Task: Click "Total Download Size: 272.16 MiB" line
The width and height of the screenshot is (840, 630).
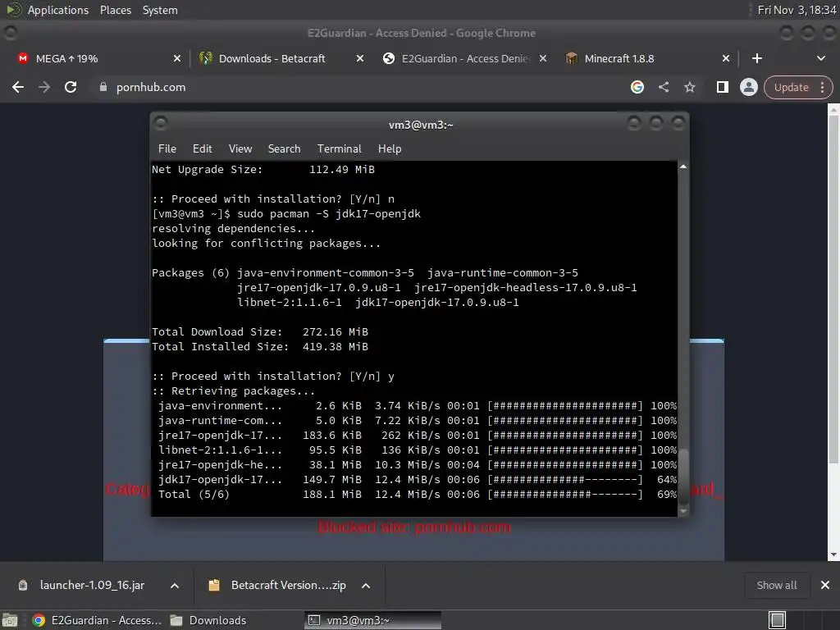Action: point(260,331)
